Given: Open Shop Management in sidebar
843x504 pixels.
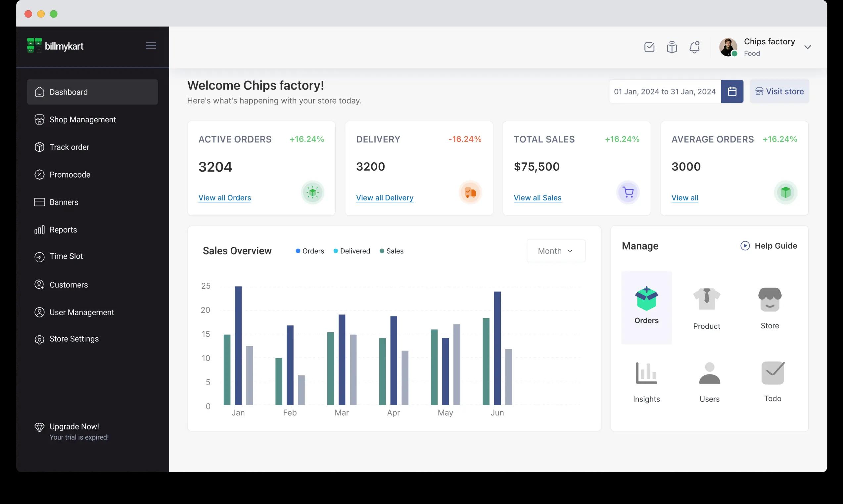Looking at the screenshot, I should [83, 119].
